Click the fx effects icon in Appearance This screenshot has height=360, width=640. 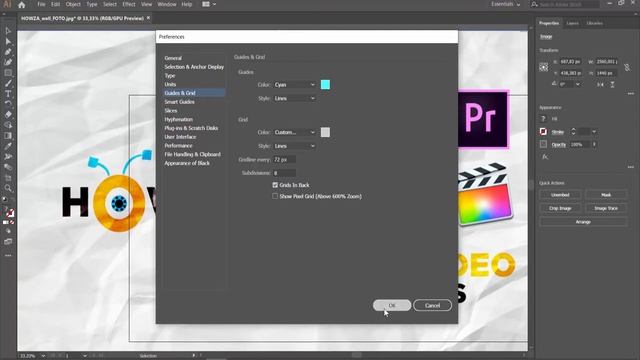[x=545, y=157]
